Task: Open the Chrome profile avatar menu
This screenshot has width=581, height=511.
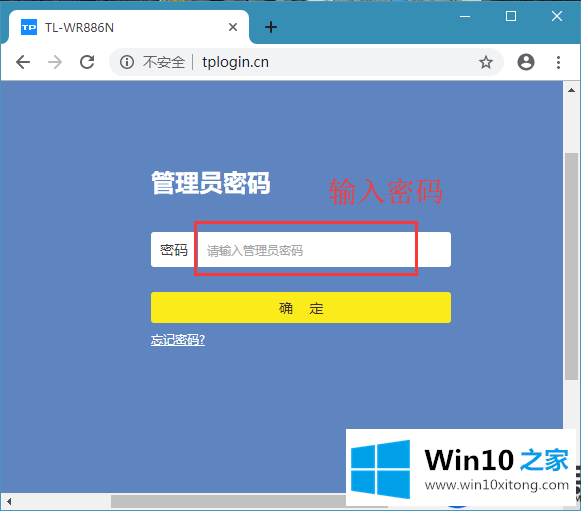Action: click(526, 62)
